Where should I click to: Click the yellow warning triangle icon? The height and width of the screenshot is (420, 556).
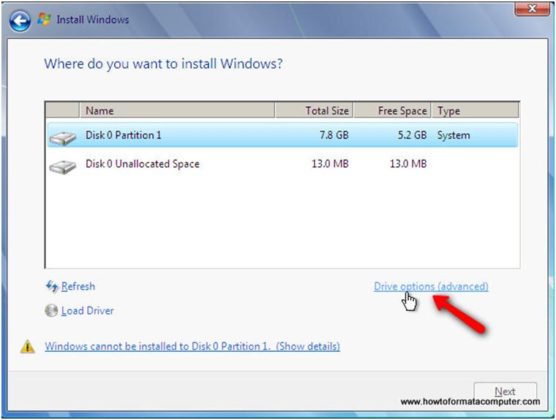(x=27, y=347)
